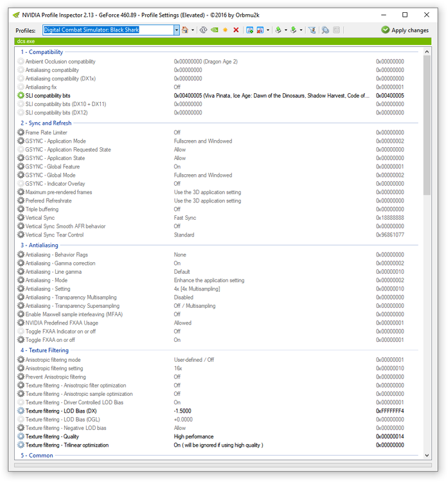Click the scroll up arrow of settings list
Image resolution: width=448 pixels, height=482 pixels.
tap(427, 51)
